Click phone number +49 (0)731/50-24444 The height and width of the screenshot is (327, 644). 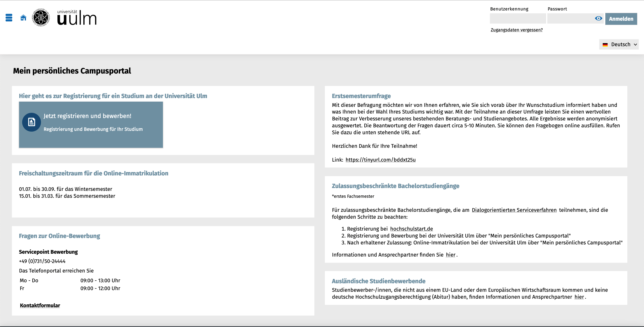pyautogui.click(x=42, y=261)
